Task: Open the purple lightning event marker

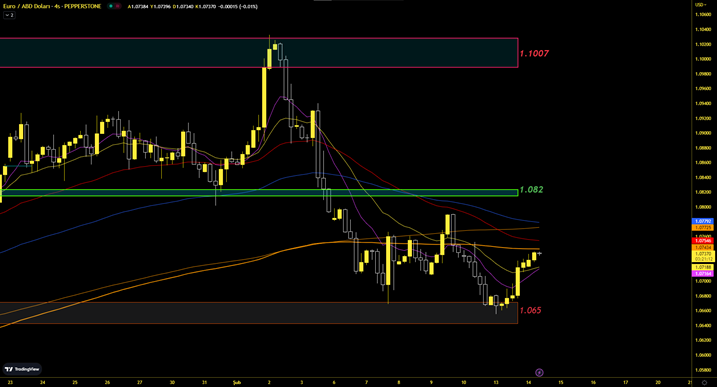Action: click(539, 372)
